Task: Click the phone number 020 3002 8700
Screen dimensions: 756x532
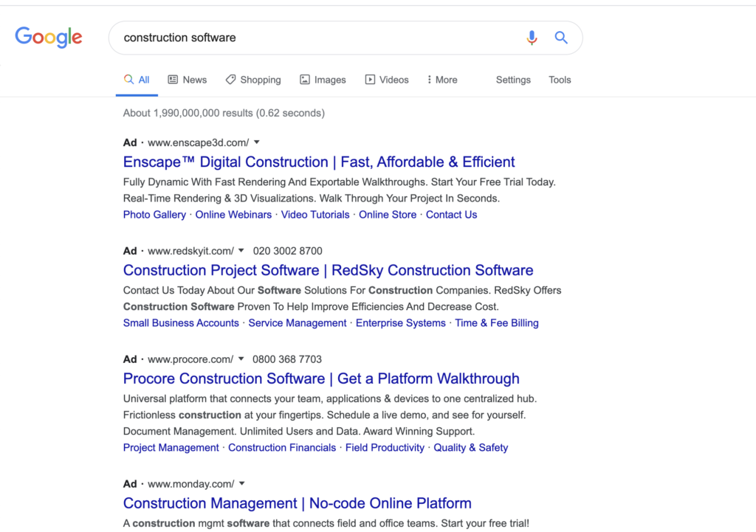Action: pyautogui.click(x=287, y=251)
